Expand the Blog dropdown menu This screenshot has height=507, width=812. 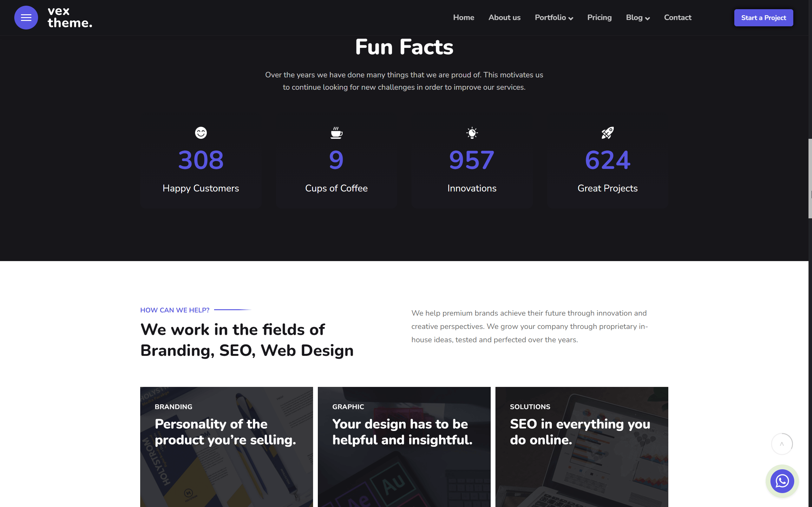click(638, 17)
